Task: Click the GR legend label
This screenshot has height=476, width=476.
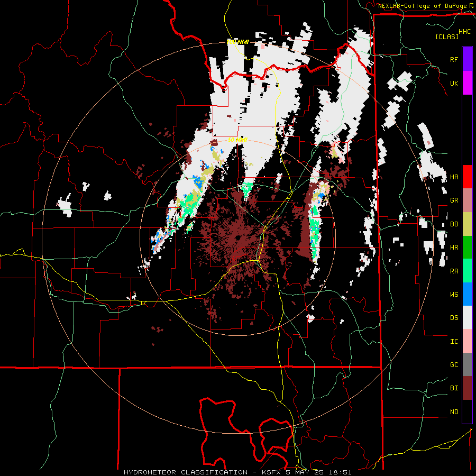Action: point(454,200)
